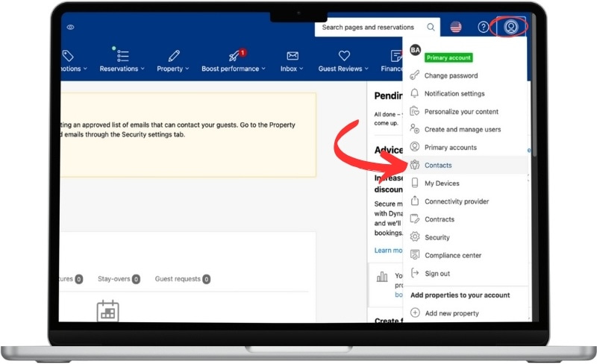
Task: Click the Promotions tag icon
Action: [68, 56]
